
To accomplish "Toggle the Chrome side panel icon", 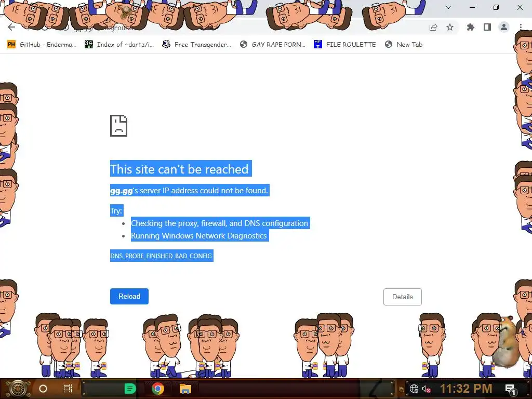I will [x=487, y=27].
